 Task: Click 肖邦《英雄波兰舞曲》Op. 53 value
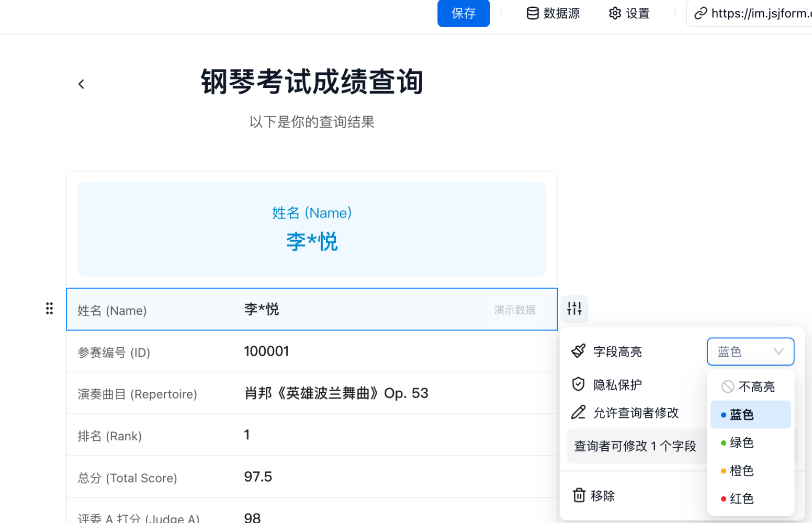point(336,393)
